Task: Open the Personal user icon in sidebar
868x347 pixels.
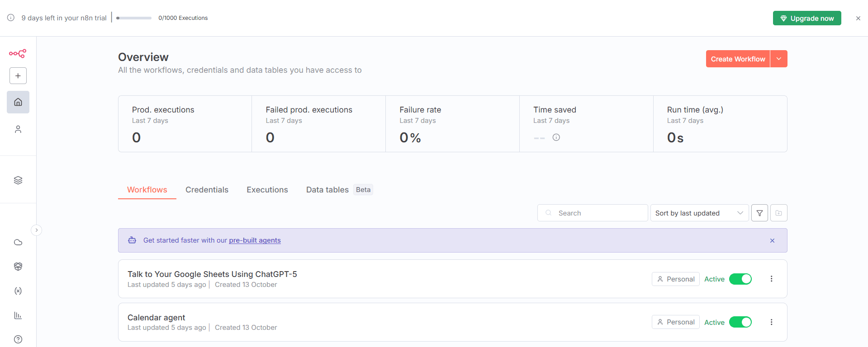Action: (x=18, y=129)
